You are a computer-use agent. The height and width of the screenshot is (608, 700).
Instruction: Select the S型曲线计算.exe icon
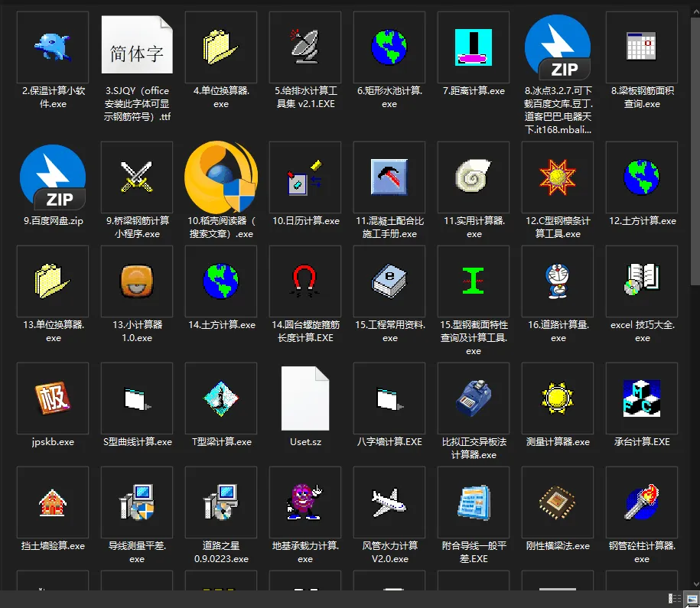pyautogui.click(x=138, y=399)
